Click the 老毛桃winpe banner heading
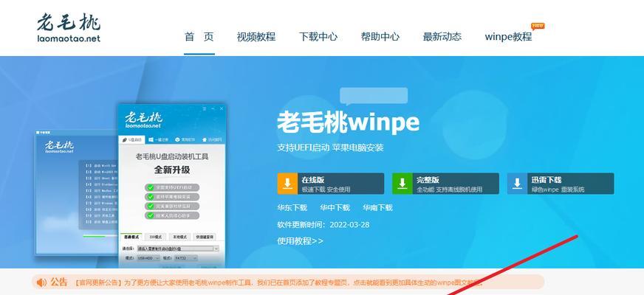 pyautogui.click(x=349, y=122)
